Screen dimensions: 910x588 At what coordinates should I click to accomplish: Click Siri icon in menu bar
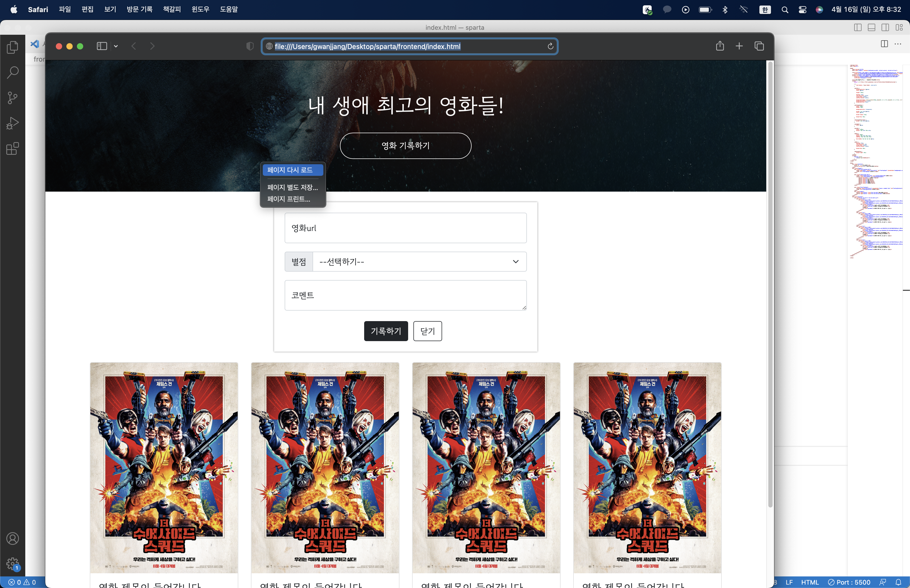819,9
